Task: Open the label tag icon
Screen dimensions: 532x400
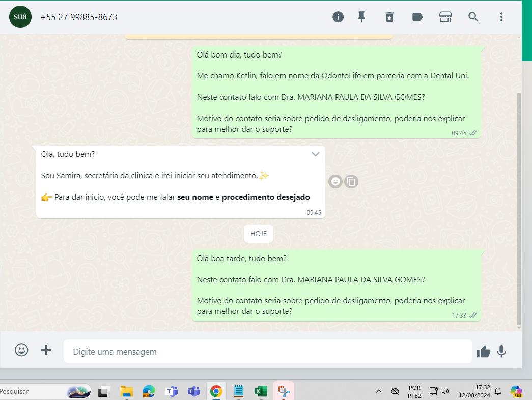Action: pyautogui.click(x=417, y=17)
